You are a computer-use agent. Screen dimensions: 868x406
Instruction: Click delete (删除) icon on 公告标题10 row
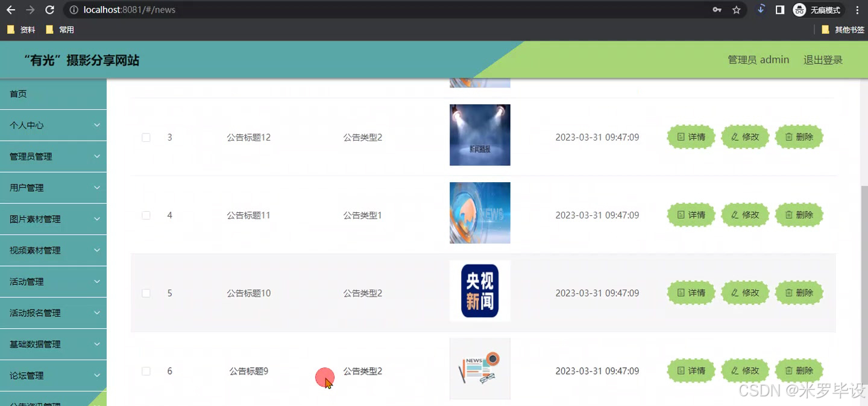(x=799, y=293)
